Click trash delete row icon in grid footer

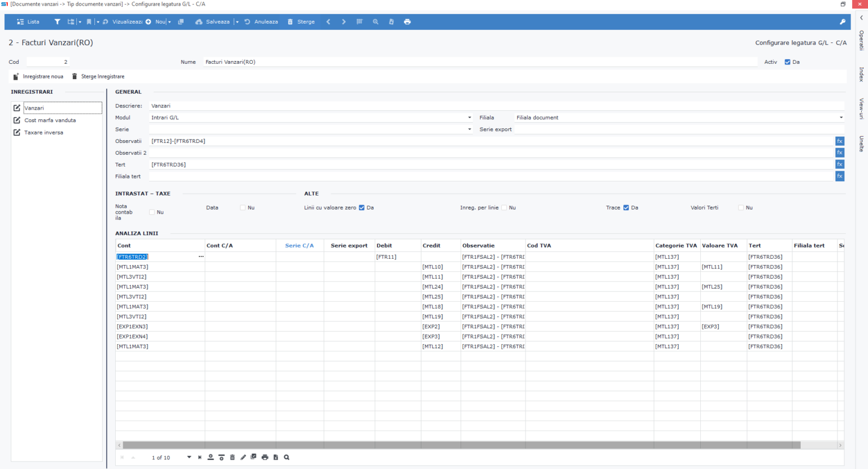(x=232, y=457)
